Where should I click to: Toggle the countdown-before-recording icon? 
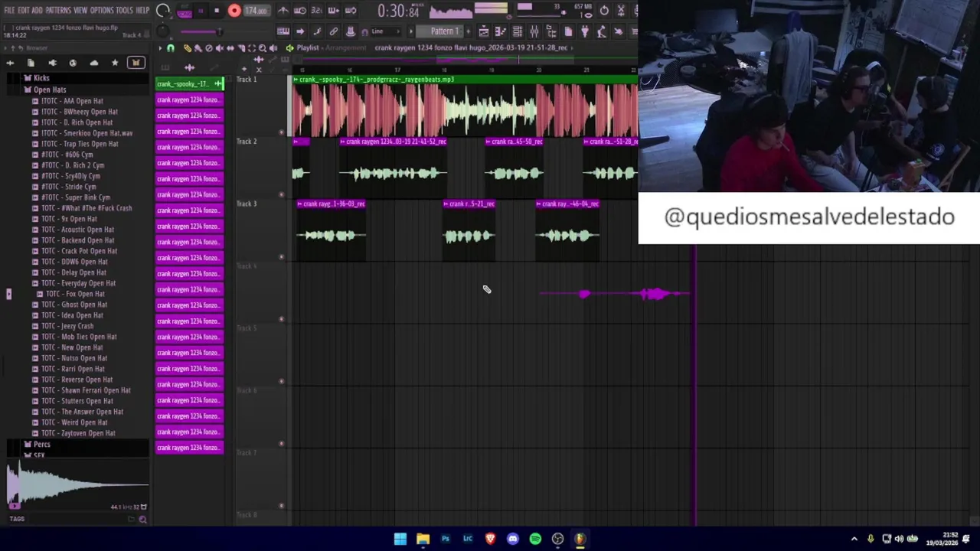tap(317, 11)
